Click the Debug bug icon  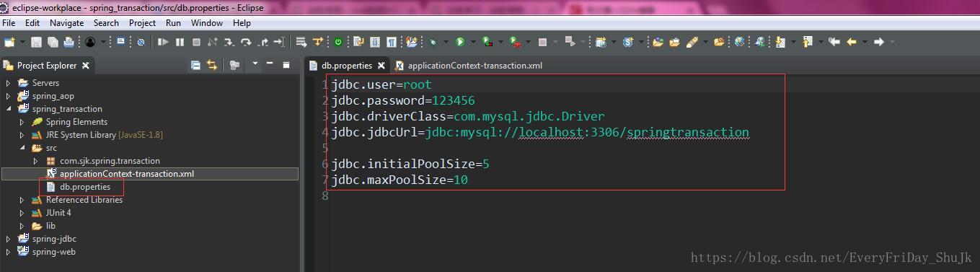[x=433, y=42]
